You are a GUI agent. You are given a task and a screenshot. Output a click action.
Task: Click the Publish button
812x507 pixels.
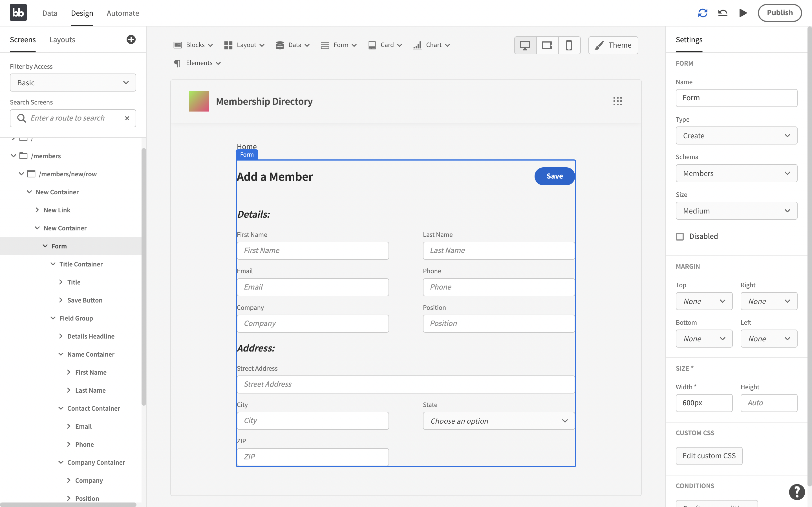point(780,13)
